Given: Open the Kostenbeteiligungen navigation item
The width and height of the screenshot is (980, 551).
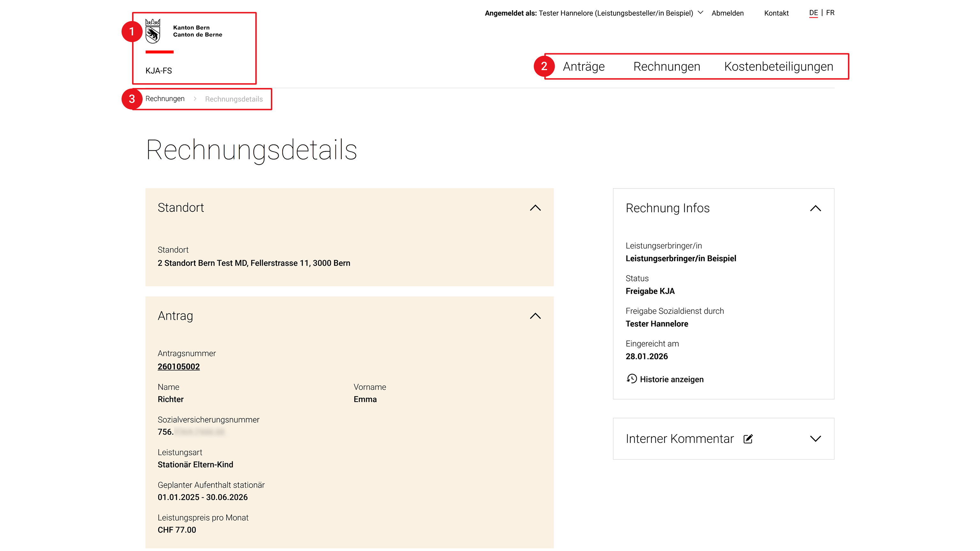Looking at the screenshot, I should pos(778,67).
